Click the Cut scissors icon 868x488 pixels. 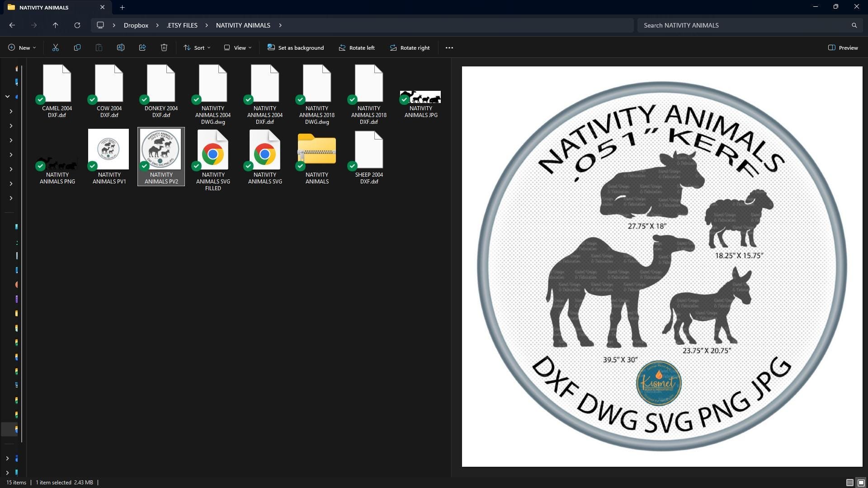pyautogui.click(x=56, y=47)
